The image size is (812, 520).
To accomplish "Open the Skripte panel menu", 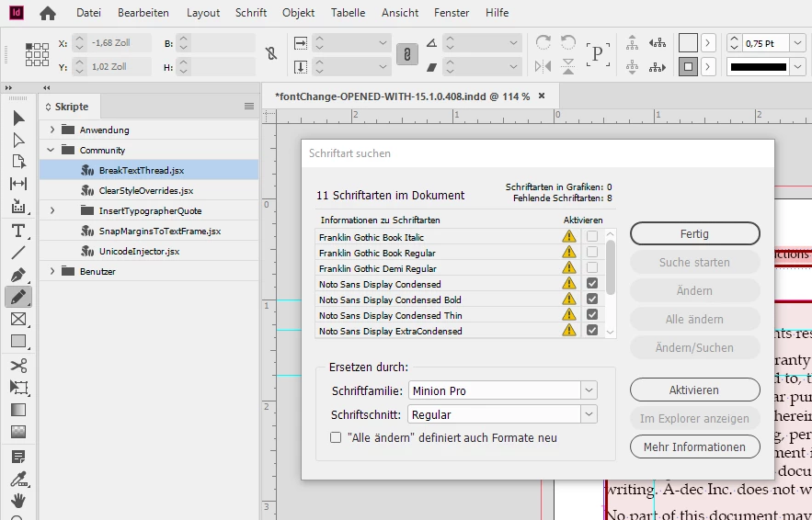I will pos(249,106).
